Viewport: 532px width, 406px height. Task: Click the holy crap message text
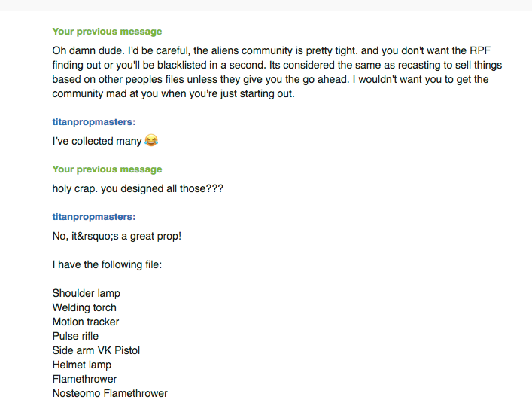point(138,188)
